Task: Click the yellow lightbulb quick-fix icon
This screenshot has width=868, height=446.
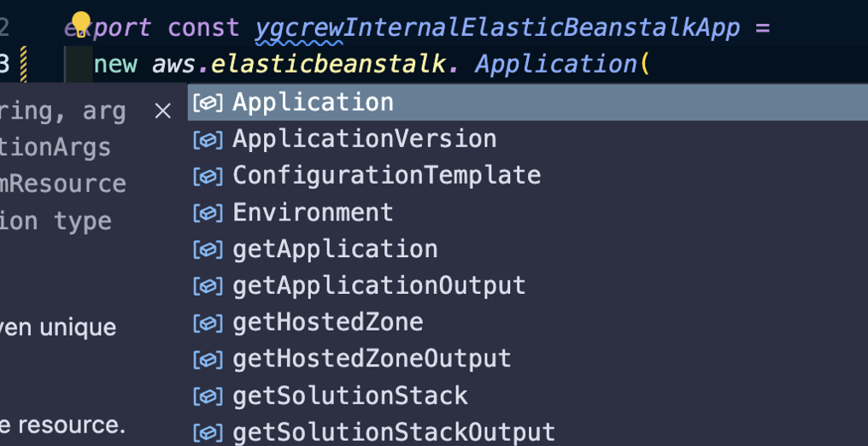Action: click(81, 24)
